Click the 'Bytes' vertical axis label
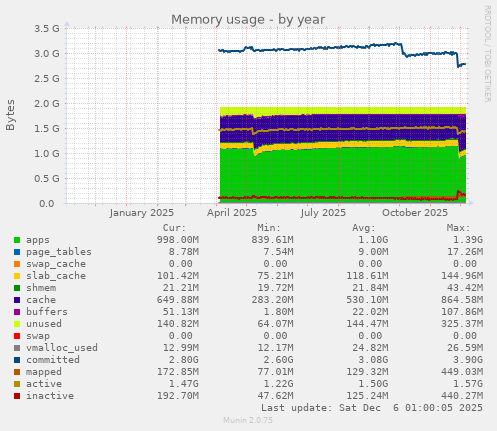This screenshot has width=497, height=431. [x=10, y=115]
